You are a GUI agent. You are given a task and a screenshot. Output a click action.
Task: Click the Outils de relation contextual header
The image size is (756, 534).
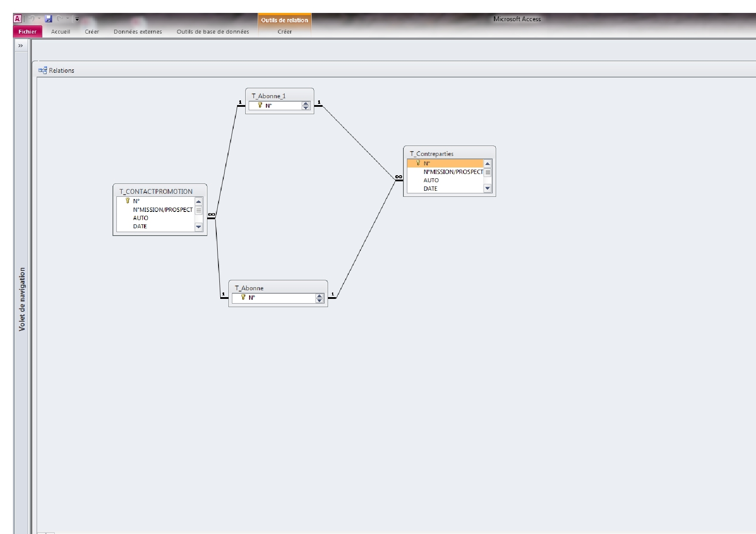pyautogui.click(x=284, y=20)
